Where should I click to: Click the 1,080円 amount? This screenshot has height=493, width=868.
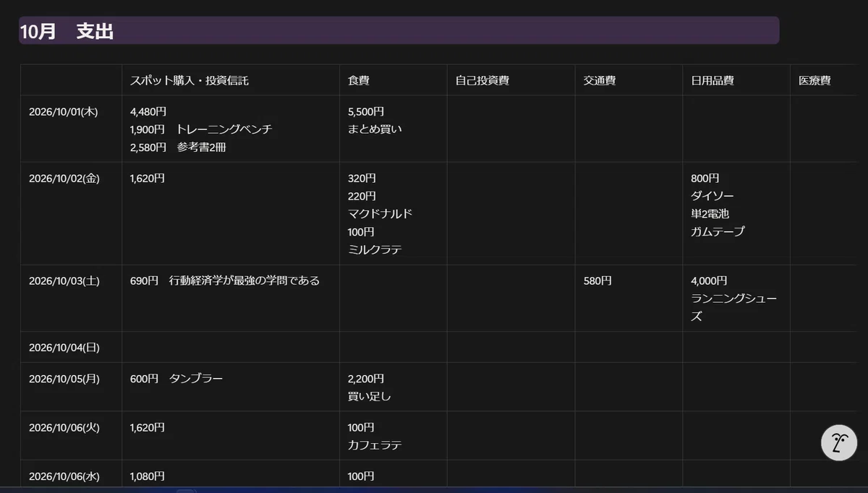coord(148,476)
